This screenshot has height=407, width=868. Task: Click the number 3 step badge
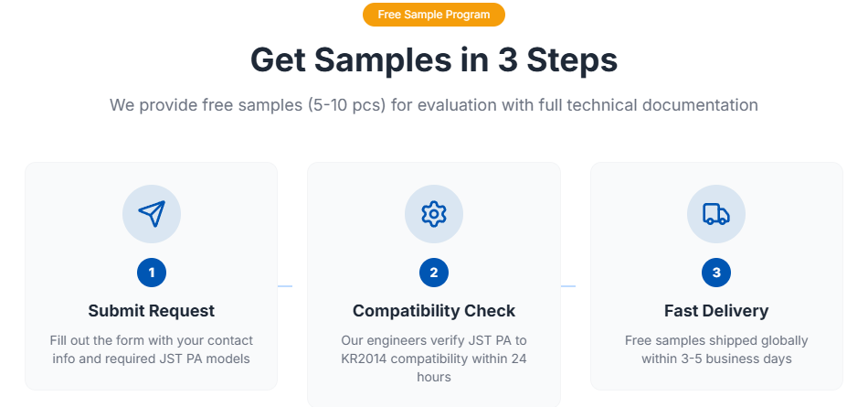coord(716,272)
